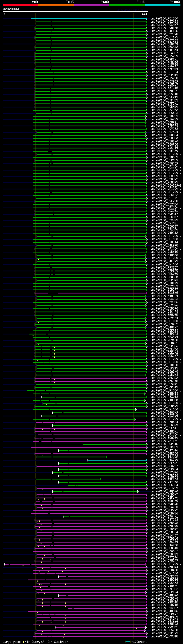Open hit UniRef100_A8I3Q0

pos(164,19)
